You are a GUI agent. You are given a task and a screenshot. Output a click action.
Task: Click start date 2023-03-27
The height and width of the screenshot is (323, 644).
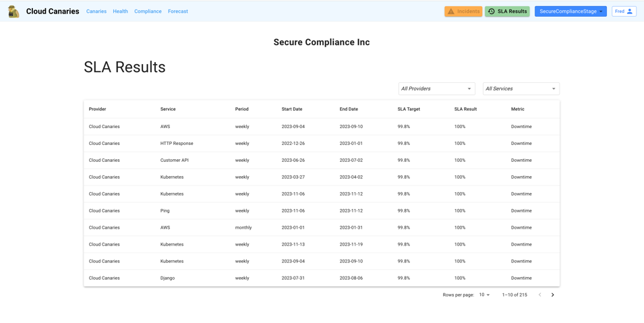tap(293, 177)
